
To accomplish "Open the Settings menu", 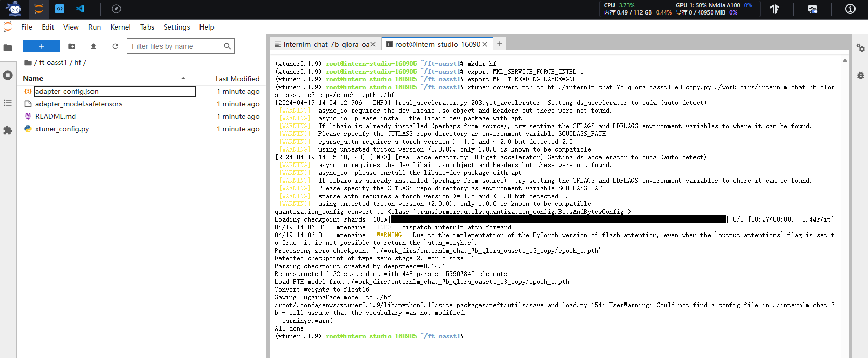I will 177,27.
